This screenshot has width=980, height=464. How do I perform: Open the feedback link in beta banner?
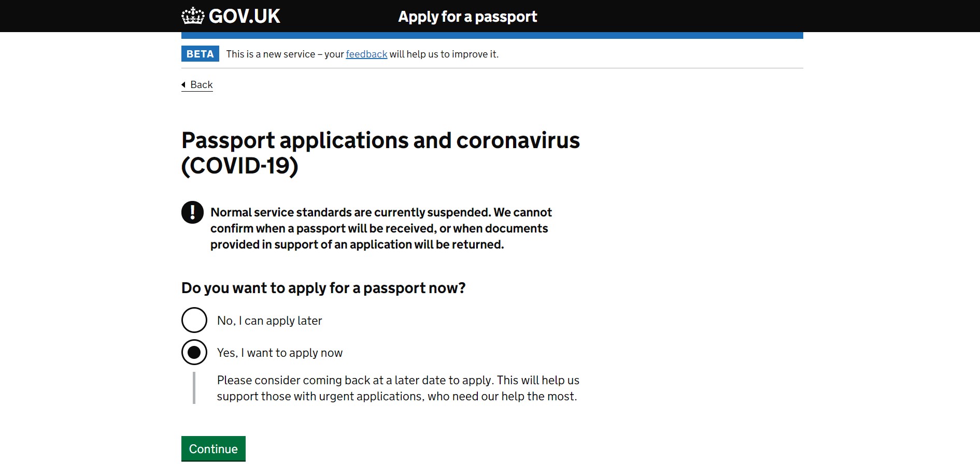click(366, 54)
